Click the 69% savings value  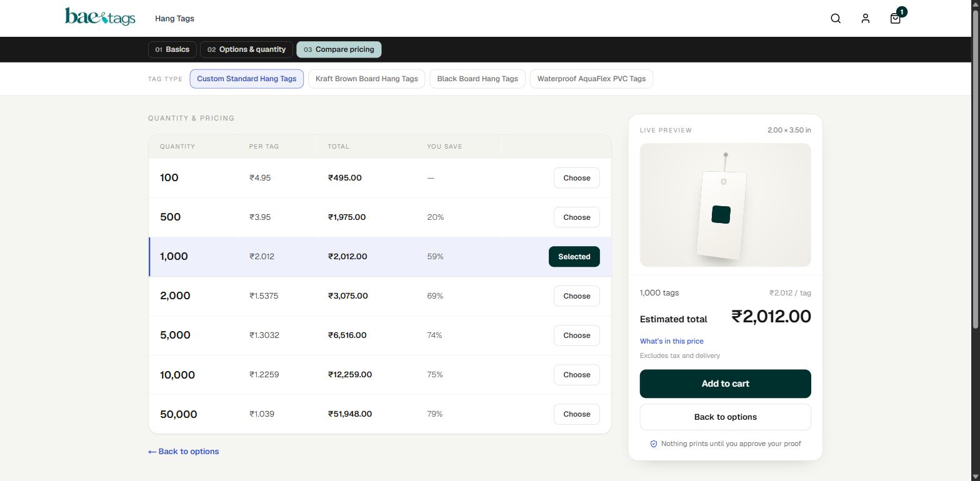click(x=435, y=296)
